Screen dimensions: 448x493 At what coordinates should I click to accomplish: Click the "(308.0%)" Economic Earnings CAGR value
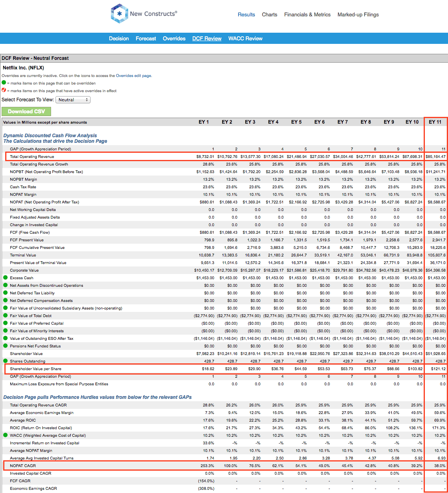pos(206,489)
